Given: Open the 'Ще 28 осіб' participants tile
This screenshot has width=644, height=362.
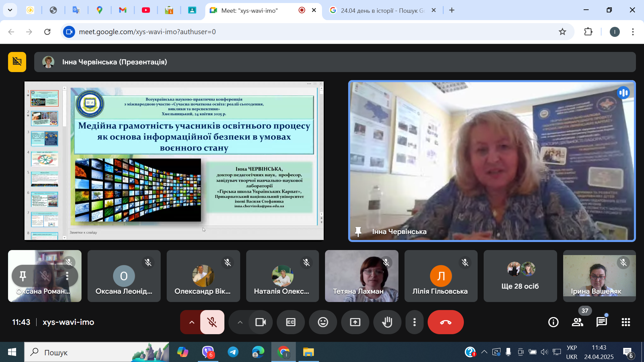Looking at the screenshot, I should pyautogui.click(x=520, y=276).
